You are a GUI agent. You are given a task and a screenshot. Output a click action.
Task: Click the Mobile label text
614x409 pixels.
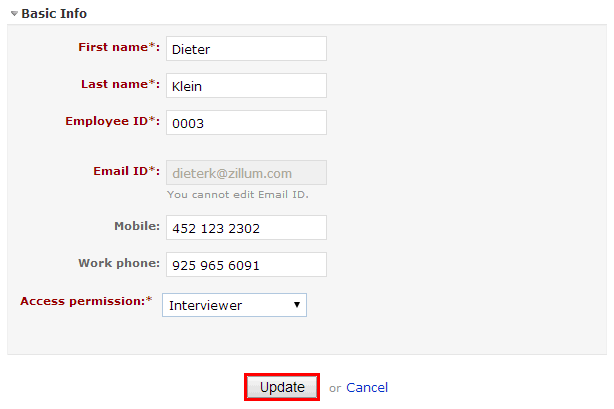coord(137,226)
